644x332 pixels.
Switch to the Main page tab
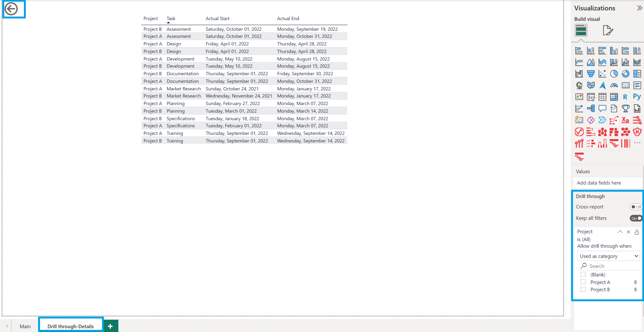click(25, 326)
